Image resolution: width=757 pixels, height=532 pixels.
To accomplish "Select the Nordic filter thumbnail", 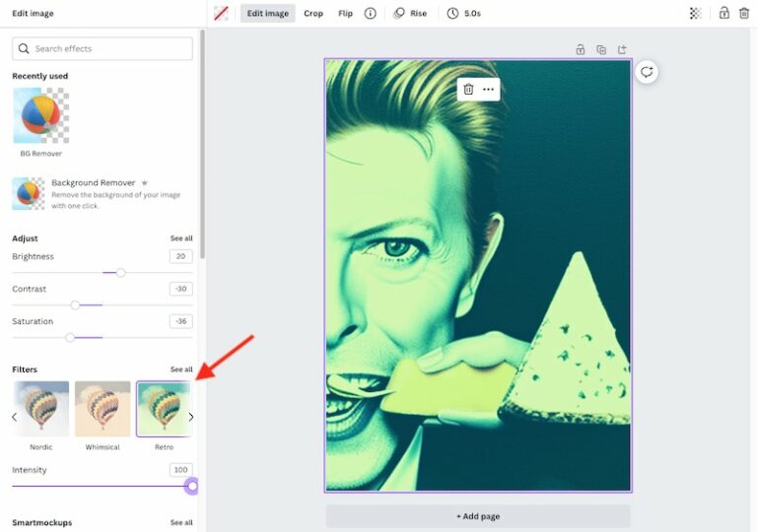I will click(x=41, y=409).
